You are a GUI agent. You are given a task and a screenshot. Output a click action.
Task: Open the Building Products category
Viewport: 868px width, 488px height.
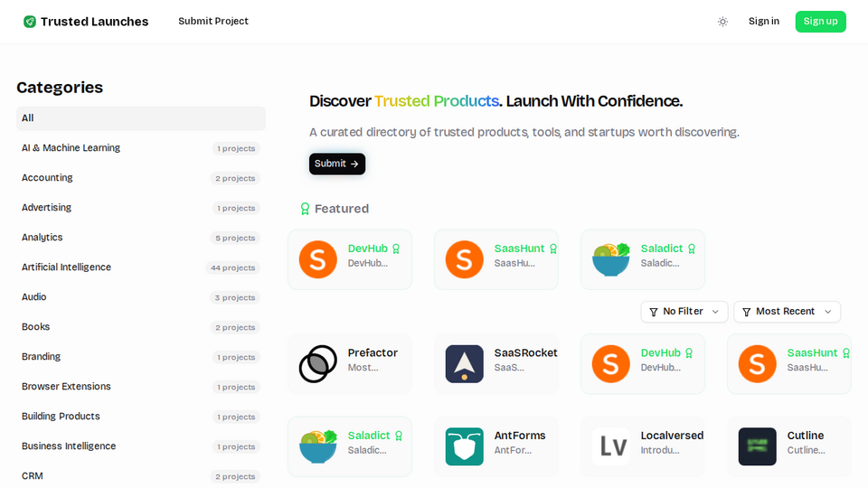click(141, 418)
